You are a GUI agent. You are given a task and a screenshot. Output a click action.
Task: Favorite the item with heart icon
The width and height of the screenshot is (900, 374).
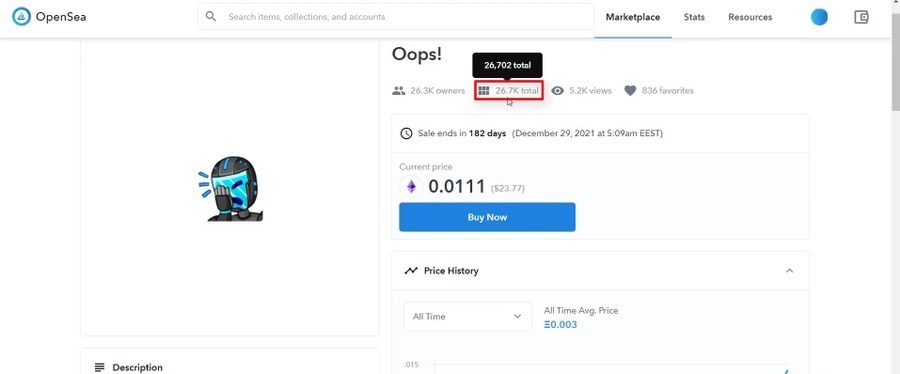coord(630,91)
